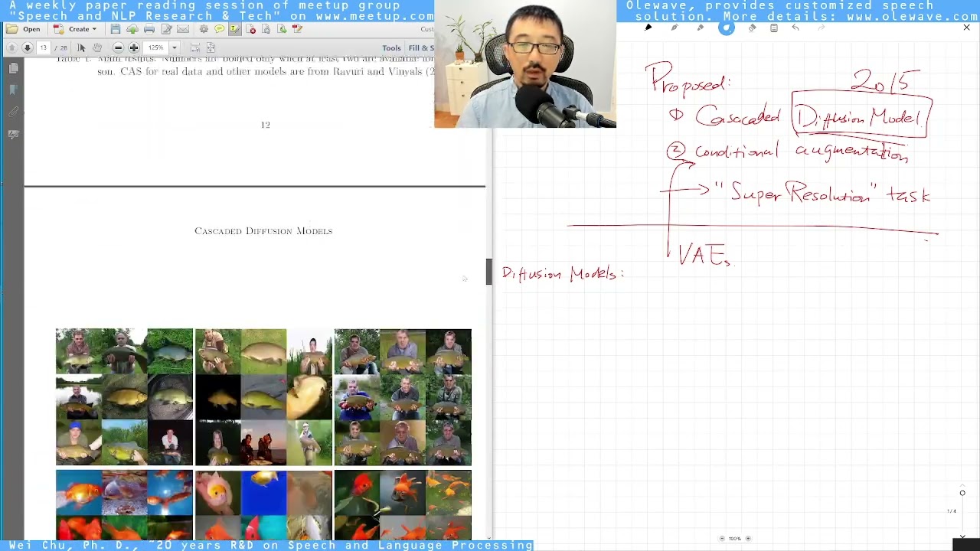Select the eraser tool in whiteboard
Viewport: 980px width, 551px height.
tap(752, 28)
